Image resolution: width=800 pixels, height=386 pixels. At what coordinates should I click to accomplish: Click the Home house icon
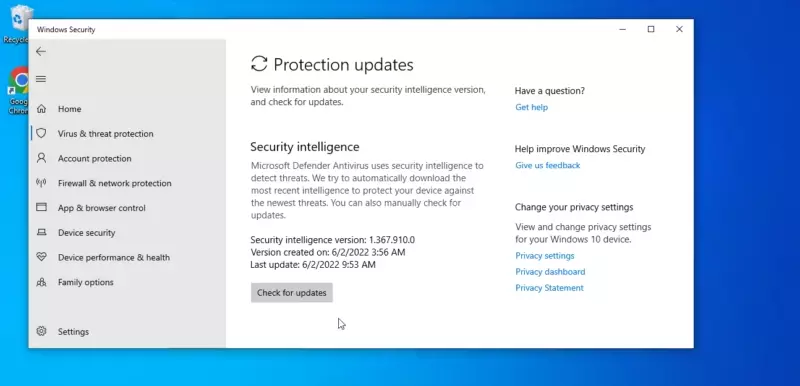41,109
